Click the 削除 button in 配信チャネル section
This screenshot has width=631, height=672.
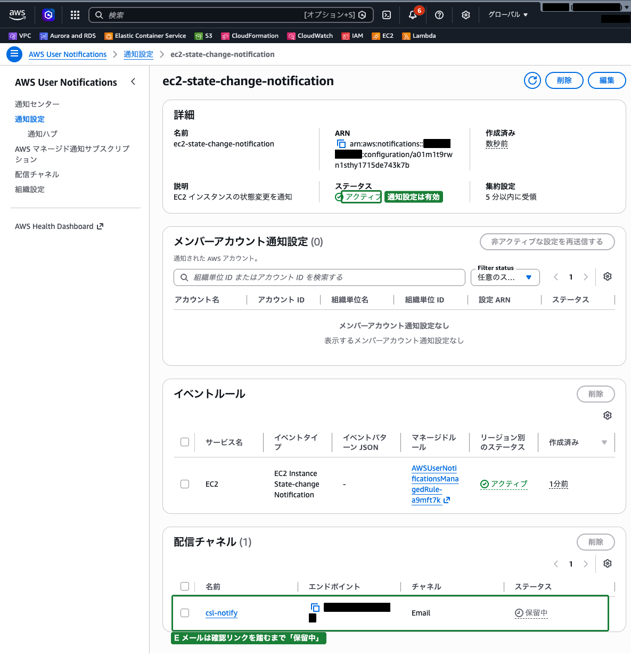[596, 542]
